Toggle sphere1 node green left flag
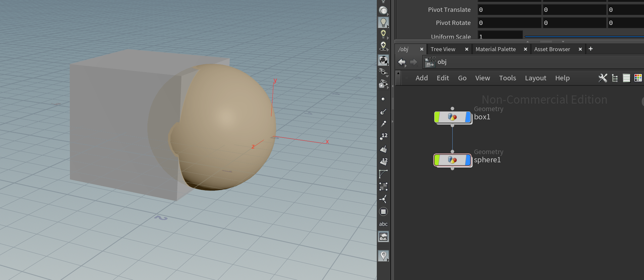The image size is (644, 280). pyautogui.click(x=437, y=160)
